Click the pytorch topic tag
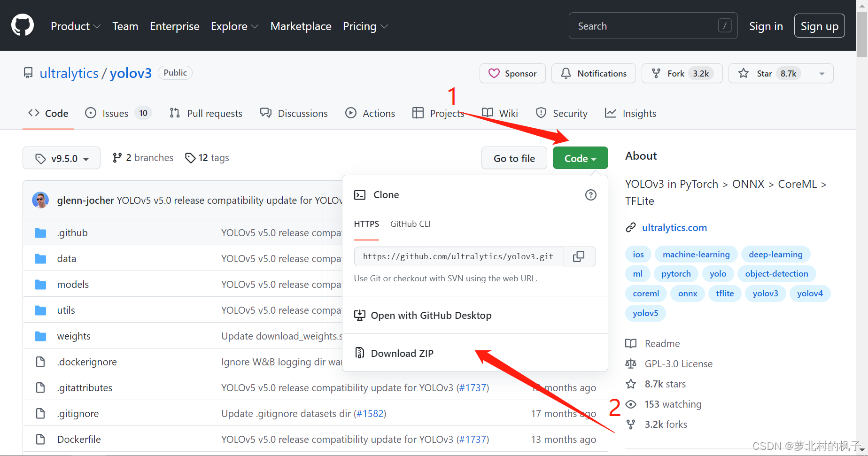 click(x=676, y=274)
